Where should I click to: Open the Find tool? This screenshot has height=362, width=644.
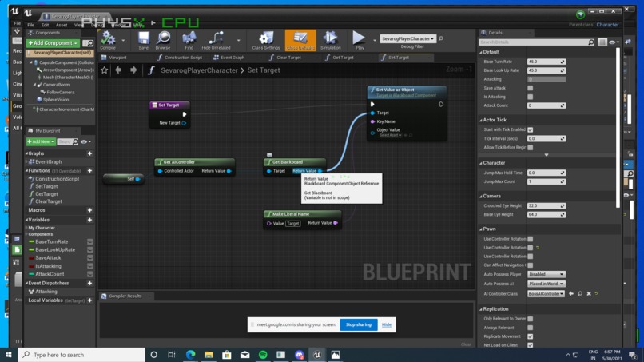[x=189, y=40]
